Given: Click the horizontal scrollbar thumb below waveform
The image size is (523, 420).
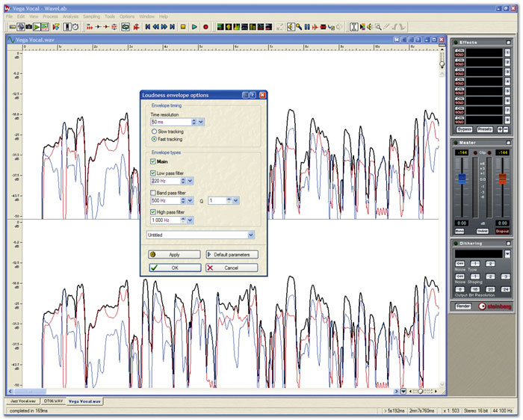Looking at the screenshot, I should click(x=31, y=392).
